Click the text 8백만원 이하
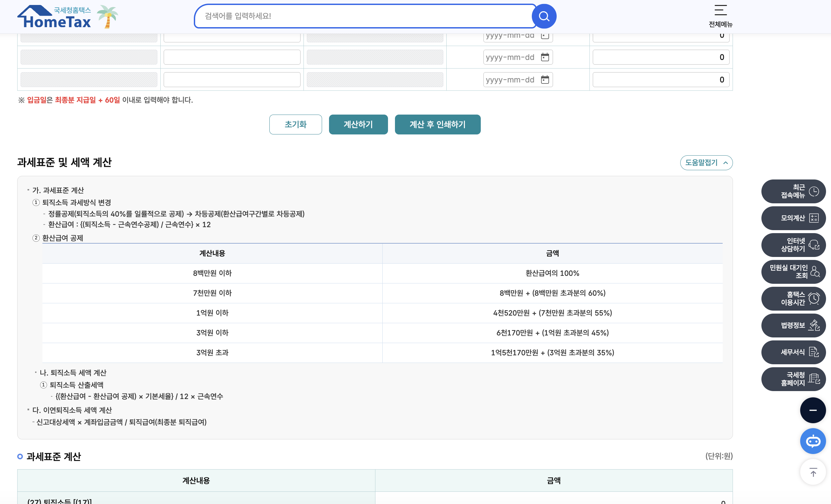This screenshot has width=831, height=504. 212,273
